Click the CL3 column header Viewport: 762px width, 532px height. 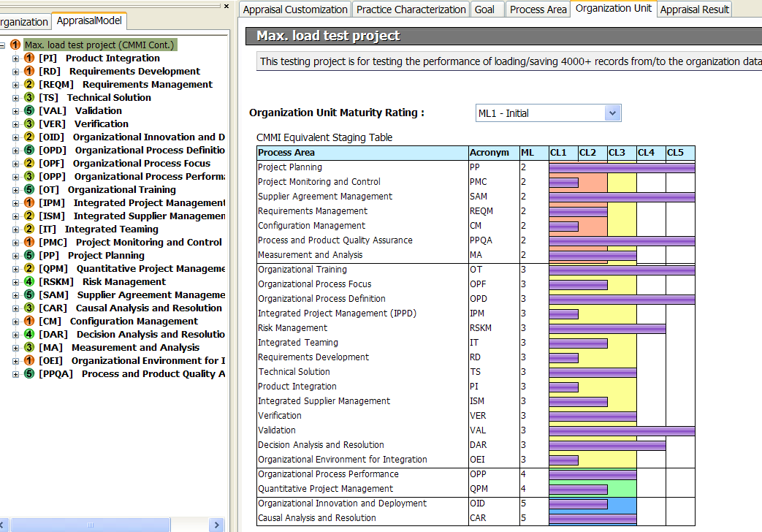pyautogui.click(x=622, y=152)
